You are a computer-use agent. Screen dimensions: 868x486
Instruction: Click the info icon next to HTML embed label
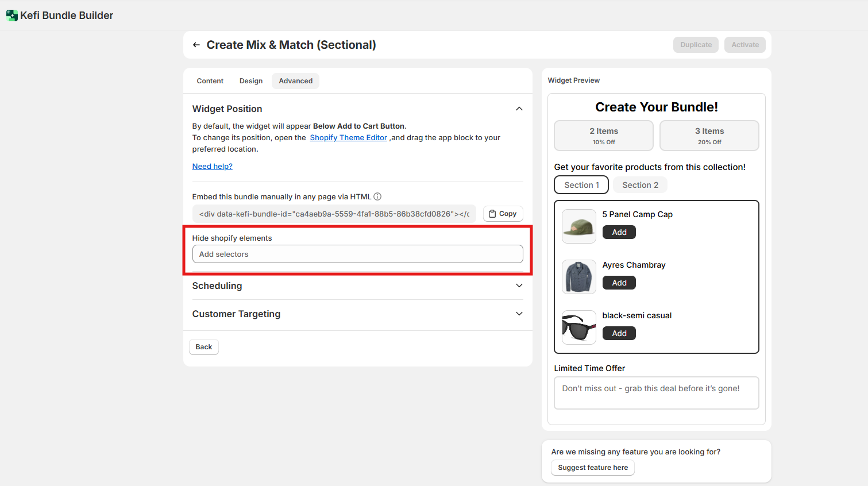pos(377,196)
